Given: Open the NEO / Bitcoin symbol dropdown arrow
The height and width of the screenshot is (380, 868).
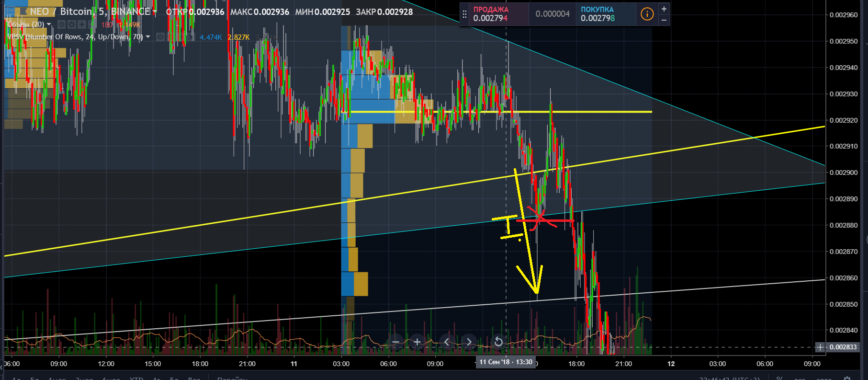Looking at the screenshot, I should pyautogui.click(x=155, y=12).
